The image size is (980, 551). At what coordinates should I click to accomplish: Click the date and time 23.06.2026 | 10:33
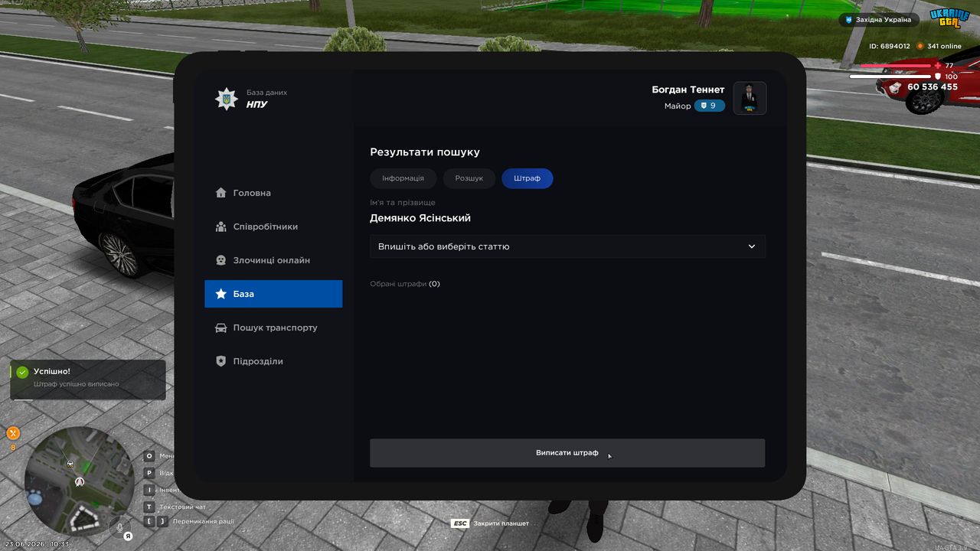[36, 544]
